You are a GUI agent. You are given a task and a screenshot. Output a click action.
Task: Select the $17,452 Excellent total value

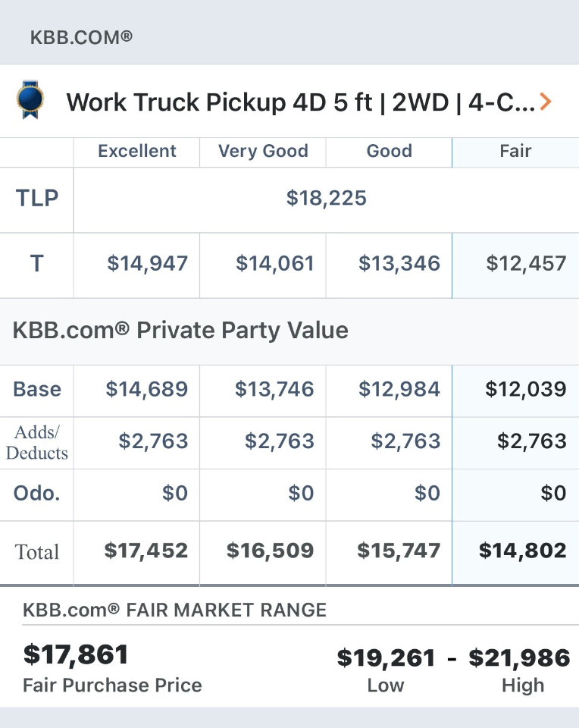(146, 551)
